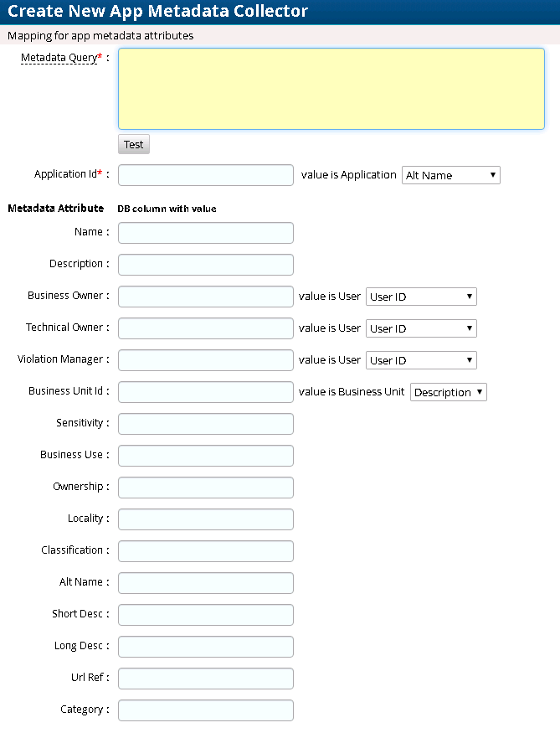Click the Business Owner input field
The height and width of the screenshot is (733, 560).
click(x=206, y=297)
